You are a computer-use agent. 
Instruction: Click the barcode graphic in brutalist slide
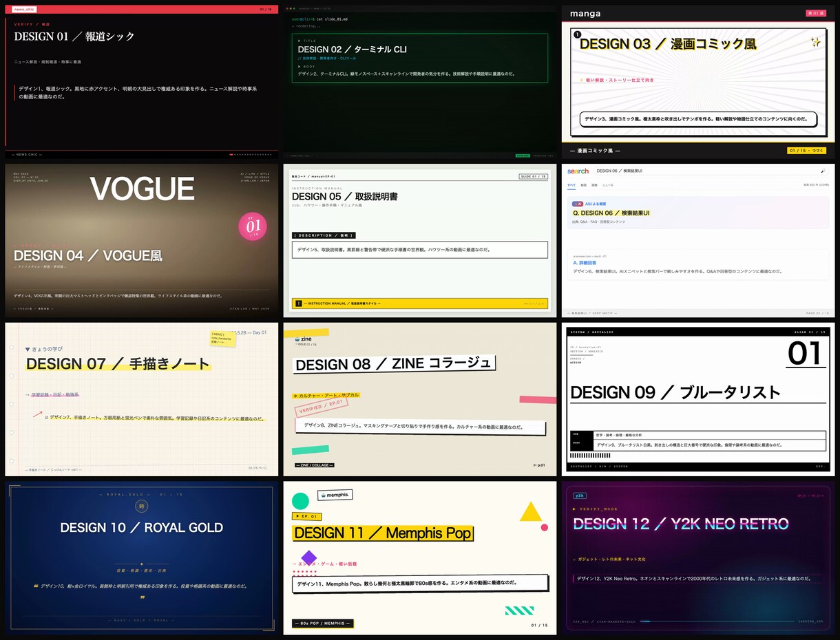point(590,456)
